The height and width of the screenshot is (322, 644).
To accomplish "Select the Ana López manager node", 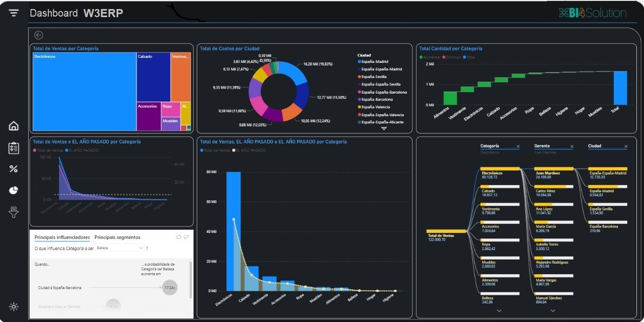I will click(553, 209).
